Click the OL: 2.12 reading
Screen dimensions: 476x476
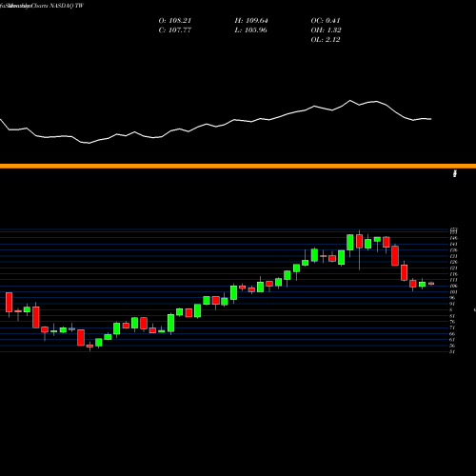pyautogui.click(x=326, y=40)
